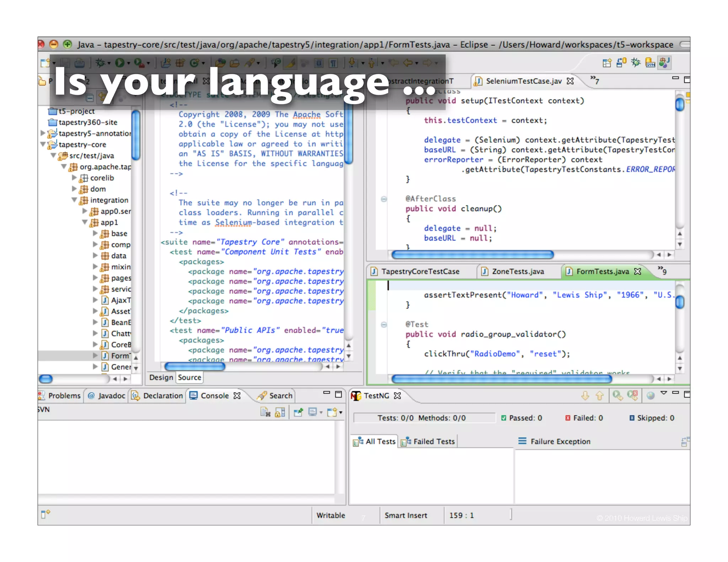Expand the corelib package in tree
The image size is (728, 562).
coord(74,178)
